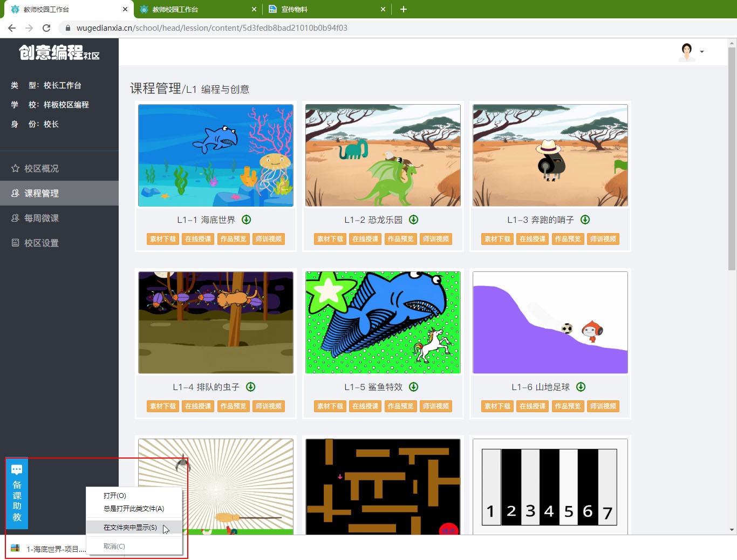The width and height of the screenshot is (737, 560).
Task: Click 作品预览 under L1-3 奔跑的哨子
Action: click(x=568, y=239)
